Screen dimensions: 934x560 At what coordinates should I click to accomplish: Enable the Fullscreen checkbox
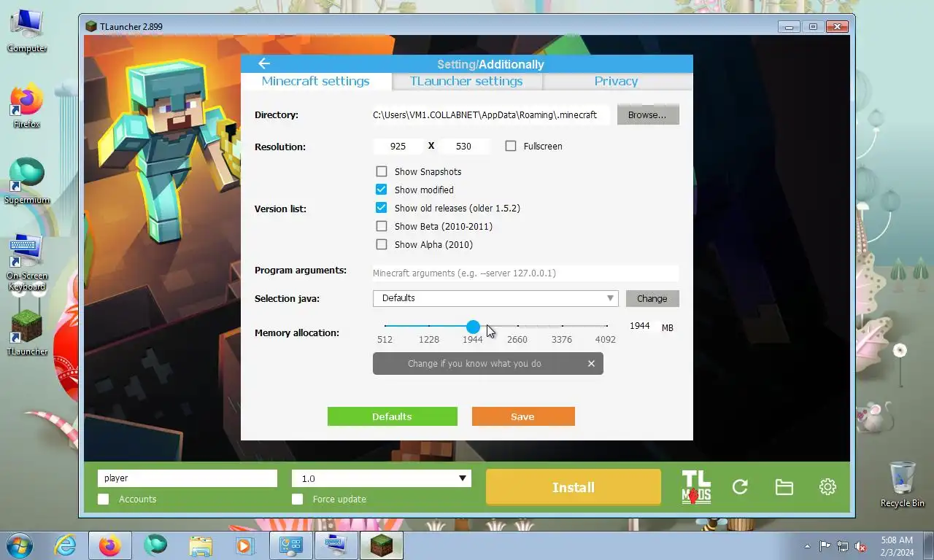(511, 146)
